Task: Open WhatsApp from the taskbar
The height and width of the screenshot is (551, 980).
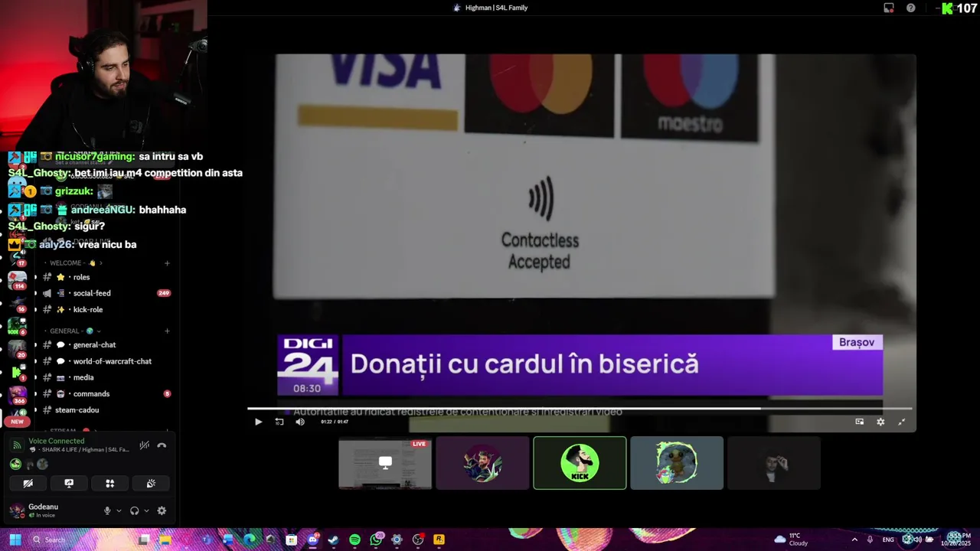Action: point(376,540)
